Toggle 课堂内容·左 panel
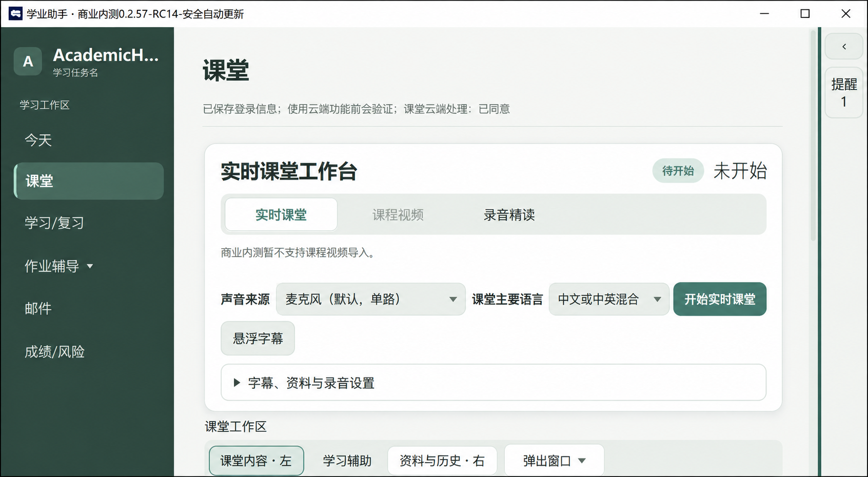This screenshot has height=477, width=868. coord(257,461)
